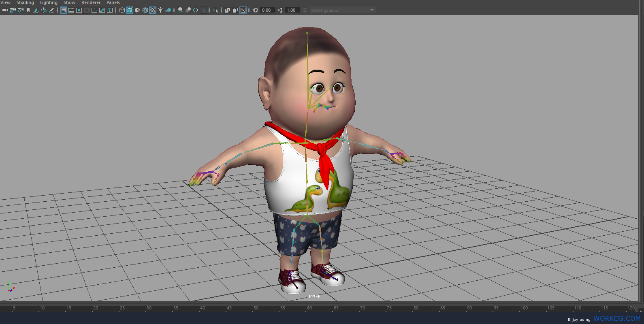Open the View menu

(6, 2)
